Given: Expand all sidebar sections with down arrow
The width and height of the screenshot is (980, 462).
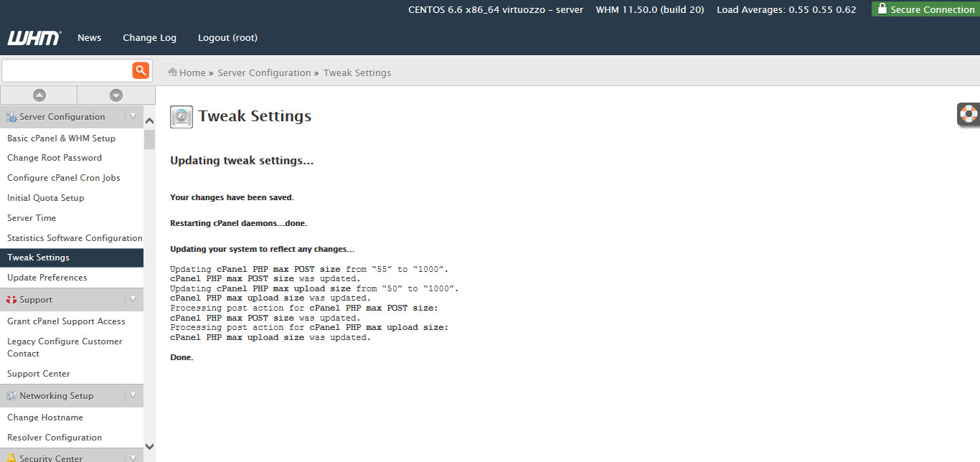Looking at the screenshot, I should pos(116,95).
